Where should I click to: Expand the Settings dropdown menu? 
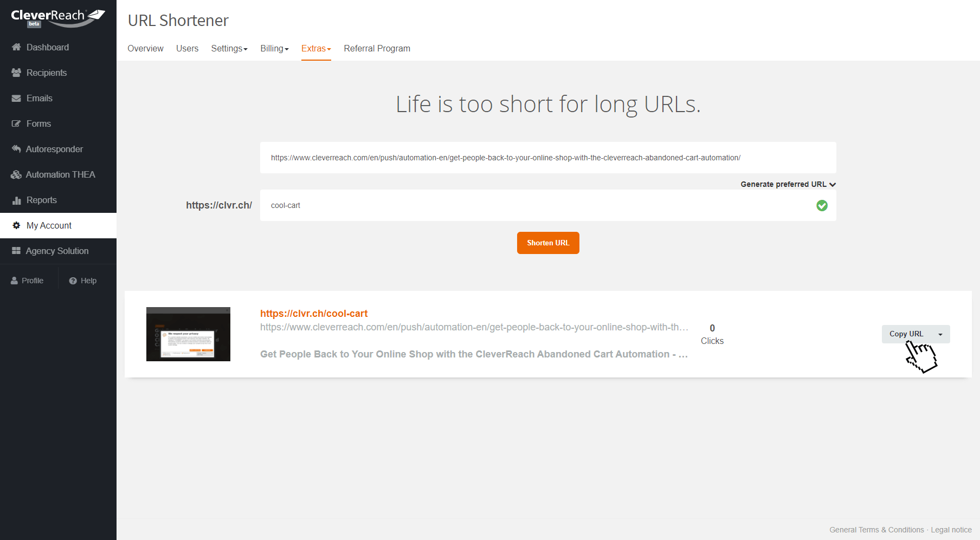229,48
